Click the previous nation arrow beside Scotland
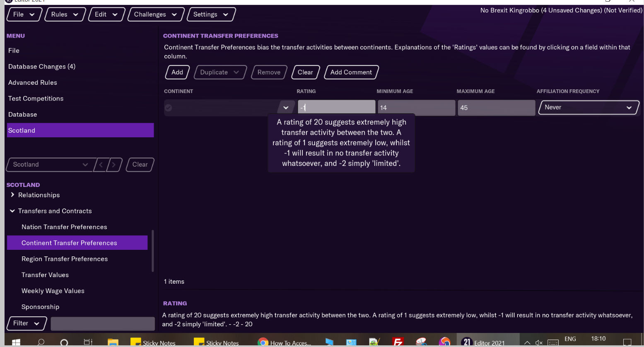Screen dimensions: 644x347 tap(101, 165)
